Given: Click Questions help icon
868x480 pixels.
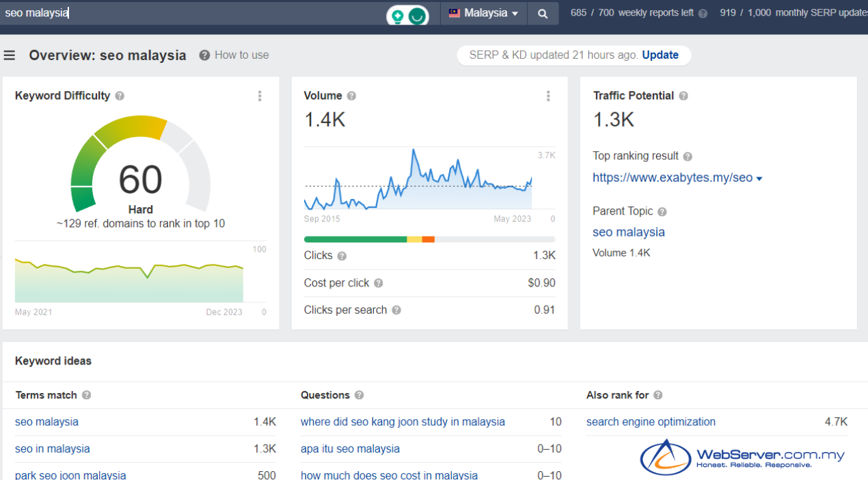Looking at the screenshot, I should pyautogui.click(x=359, y=395).
